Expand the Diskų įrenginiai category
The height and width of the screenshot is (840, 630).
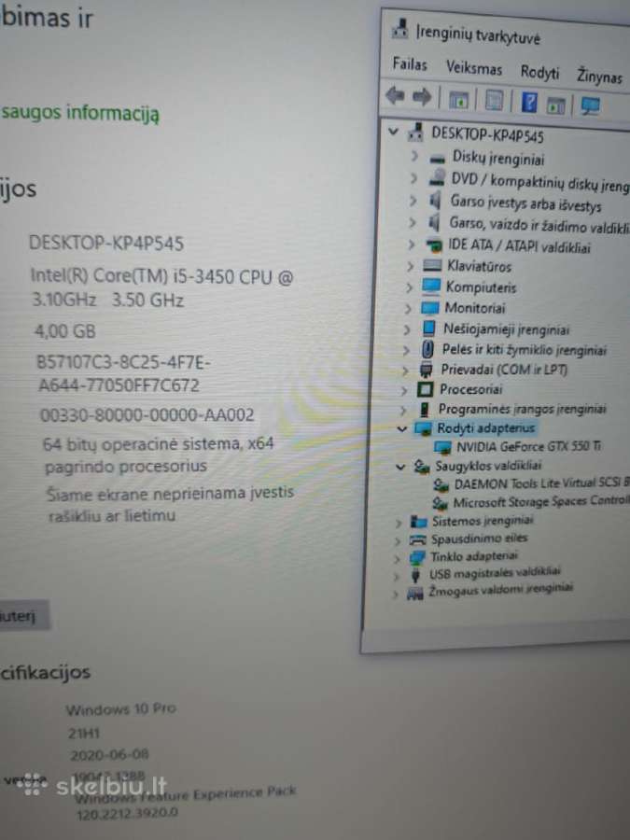pyautogui.click(x=414, y=156)
